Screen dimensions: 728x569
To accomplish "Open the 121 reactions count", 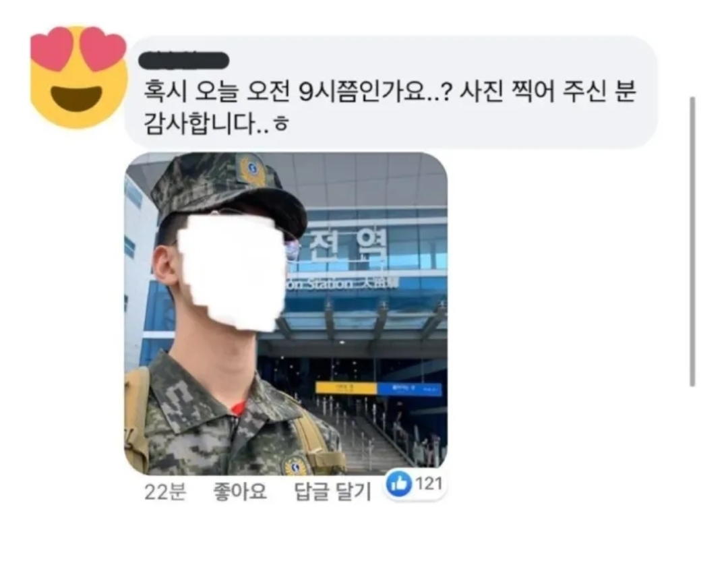I will pyautogui.click(x=429, y=484).
